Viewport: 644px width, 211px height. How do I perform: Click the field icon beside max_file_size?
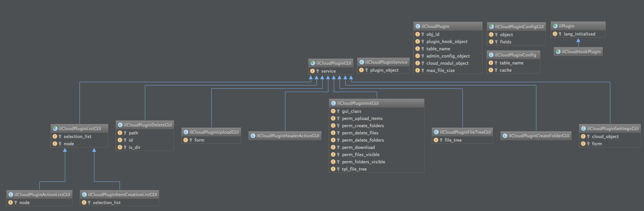418,70
